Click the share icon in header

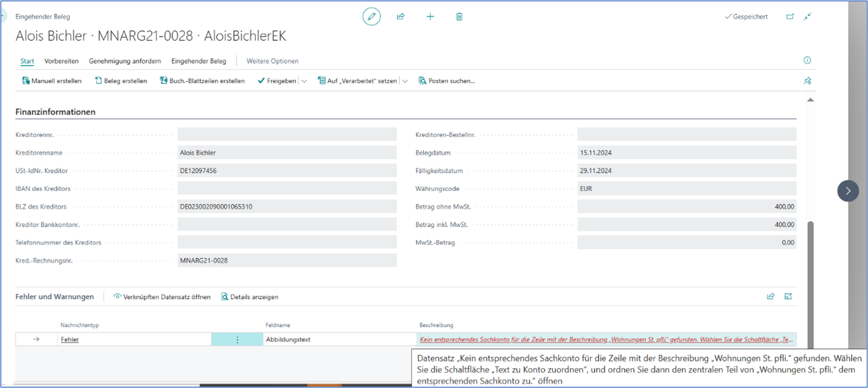tap(400, 17)
